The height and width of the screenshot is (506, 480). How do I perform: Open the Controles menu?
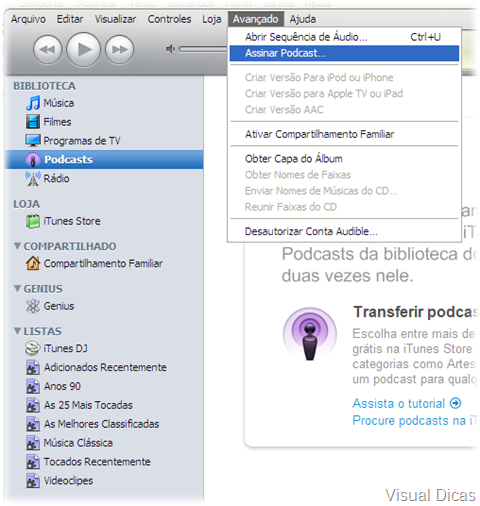pos(169,19)
